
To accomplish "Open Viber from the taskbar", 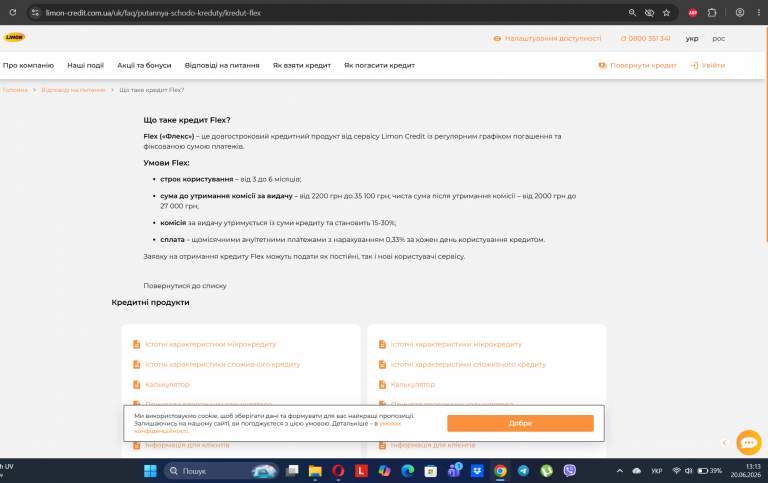I will [x=570, y=471].
